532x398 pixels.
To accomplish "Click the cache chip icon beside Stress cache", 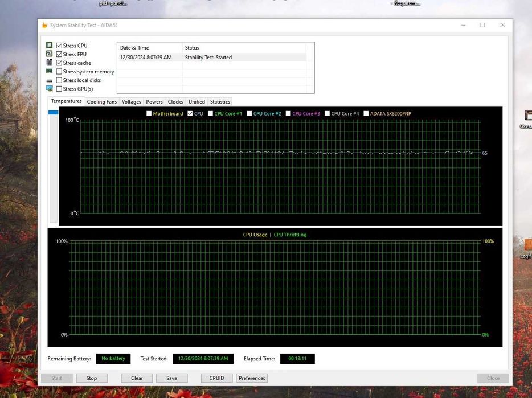I will click(x=49, y=63).
